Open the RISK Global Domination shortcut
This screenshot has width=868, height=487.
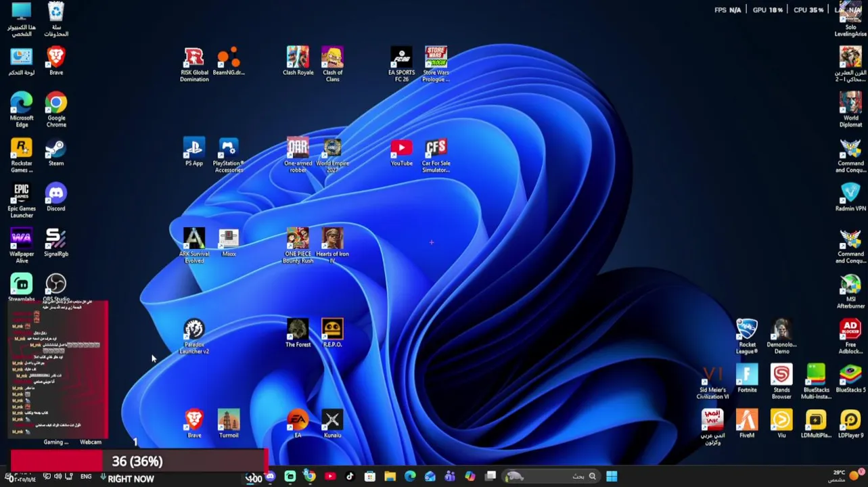194,65
